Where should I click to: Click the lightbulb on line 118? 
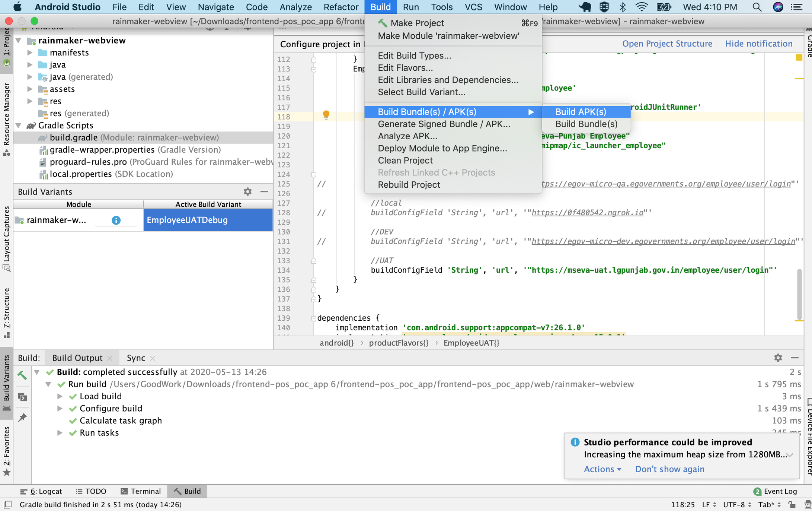(x=326, y=114)
